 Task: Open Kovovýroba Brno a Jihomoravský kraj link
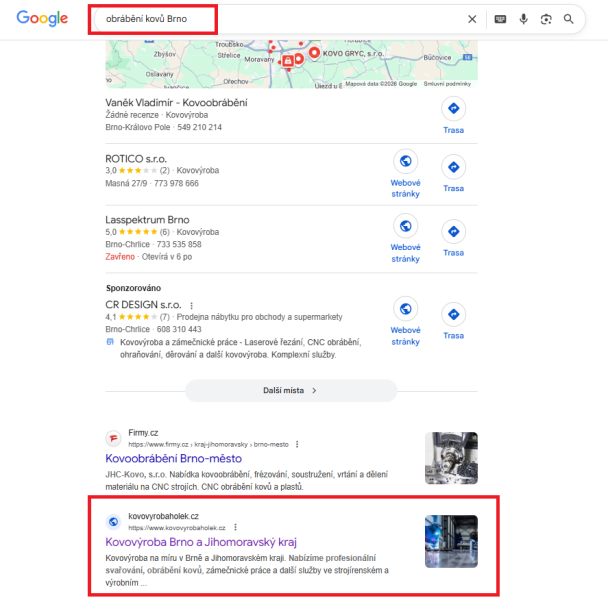(201, 542)
